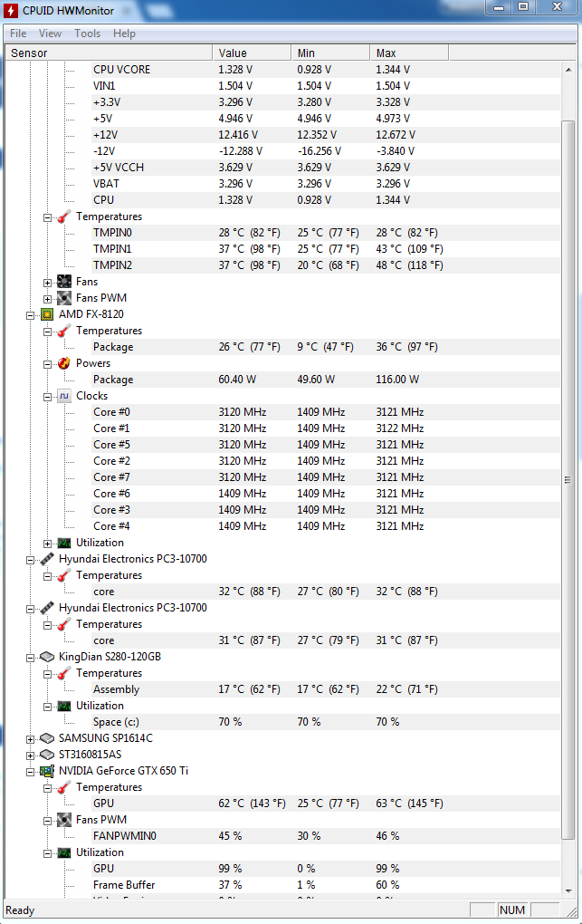
Task: Click the 60.40 W Package power value
Action: coord(237,380)
